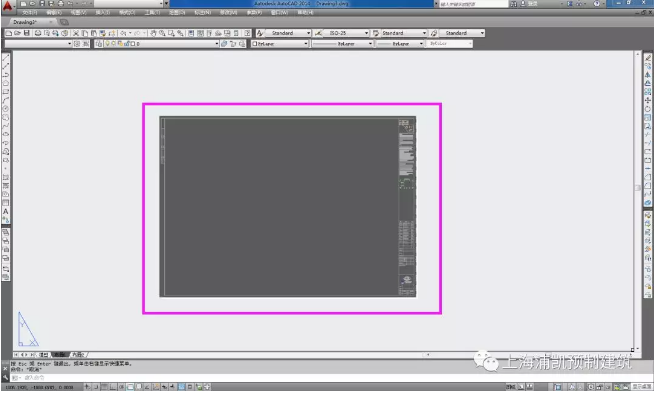Click the command line customize wrench

5,378
